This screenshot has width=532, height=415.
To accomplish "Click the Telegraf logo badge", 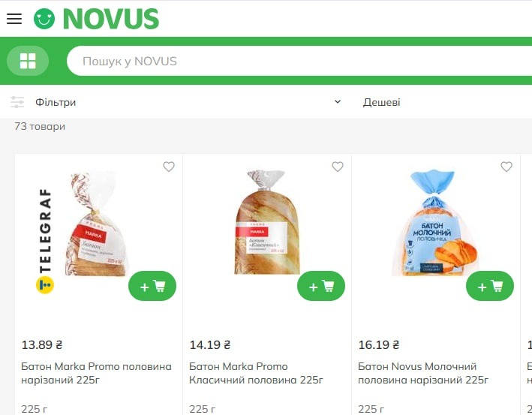I will [x=45, y=241].
